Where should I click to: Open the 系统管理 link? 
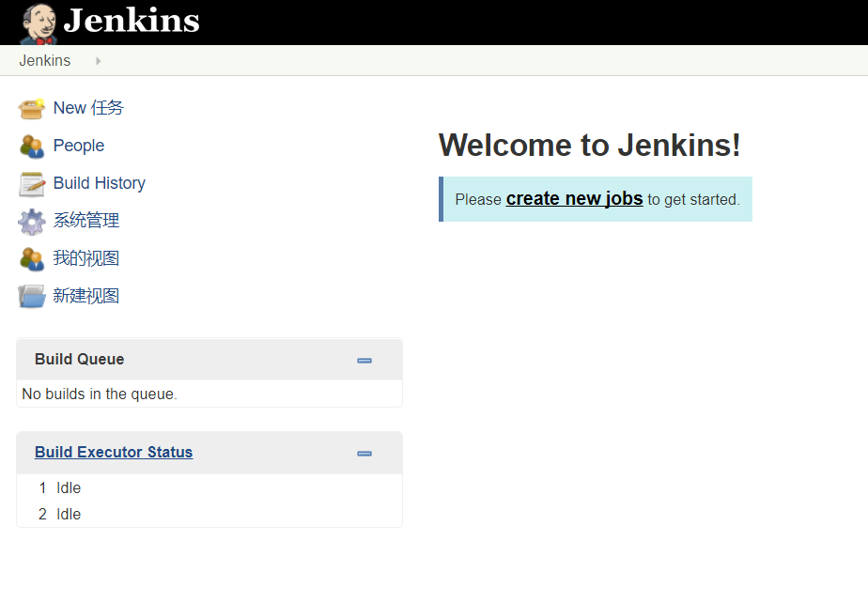pos(86,221)
